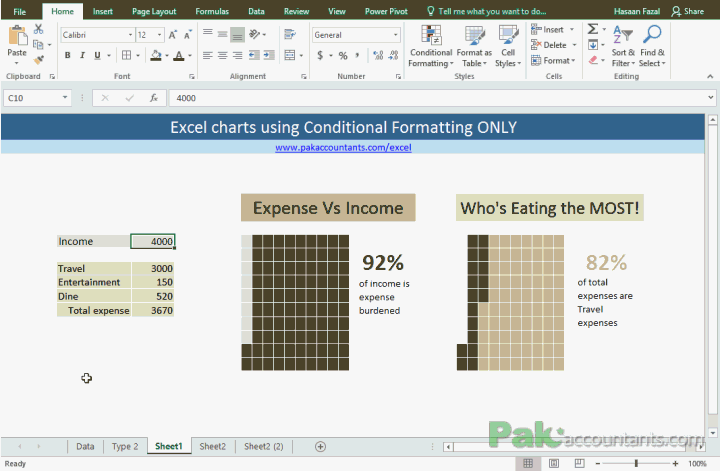Screen dimensions: 720x471
Task: Toggle Top Align vertical alignment
Action: (208, 34)
